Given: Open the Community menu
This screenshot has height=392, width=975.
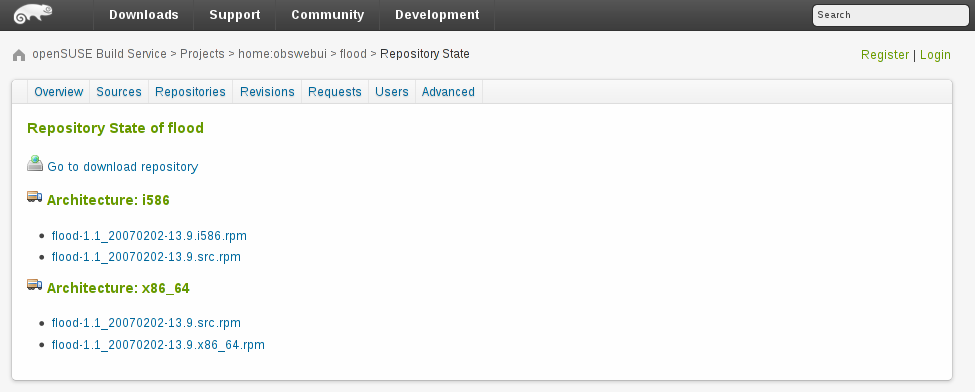Looking at the screenshot, I should (328, 15).
